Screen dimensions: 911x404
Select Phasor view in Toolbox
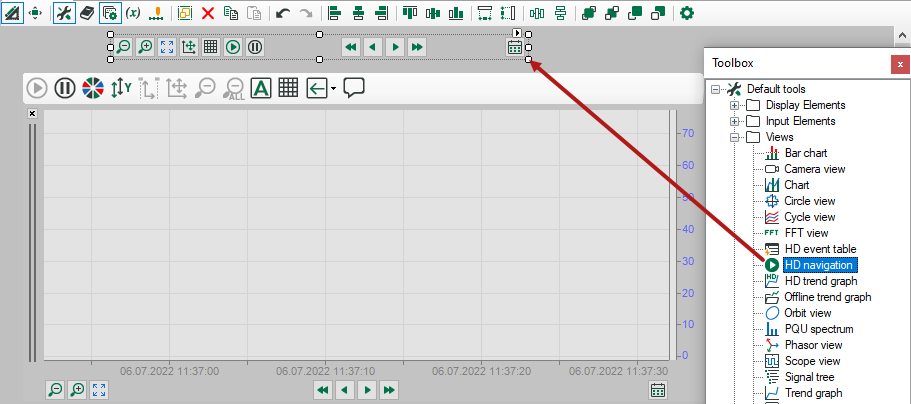[813, 345]
